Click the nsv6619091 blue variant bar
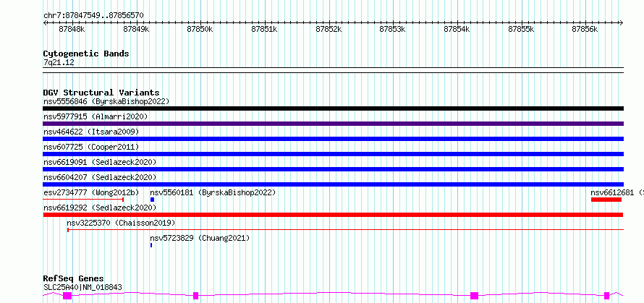Image resolution: width=644 pixels, height=303 pixels. [333, 169]
